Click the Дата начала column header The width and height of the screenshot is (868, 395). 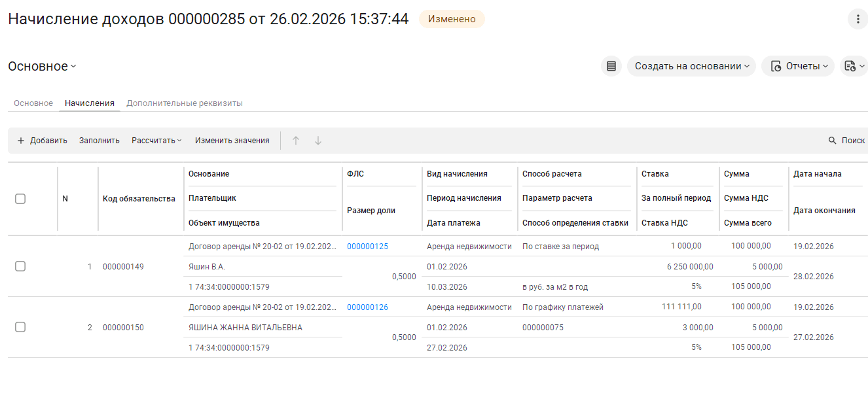[818, 174]
